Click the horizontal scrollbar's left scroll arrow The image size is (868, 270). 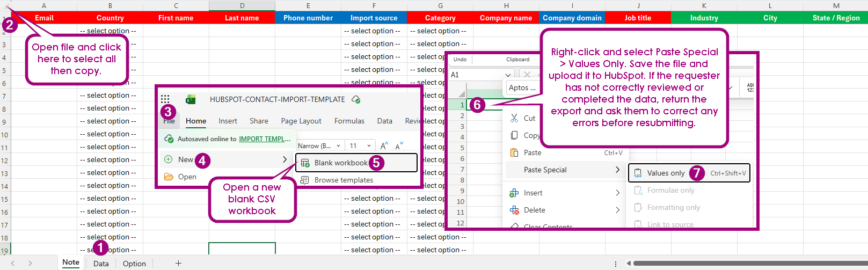pos(628,263)
